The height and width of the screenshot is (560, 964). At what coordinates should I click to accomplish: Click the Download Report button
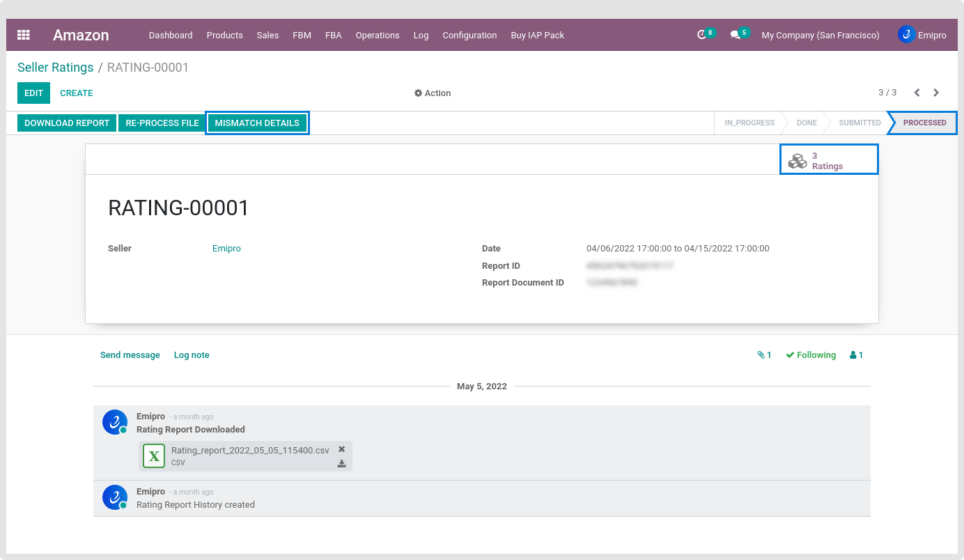point(67,123)
